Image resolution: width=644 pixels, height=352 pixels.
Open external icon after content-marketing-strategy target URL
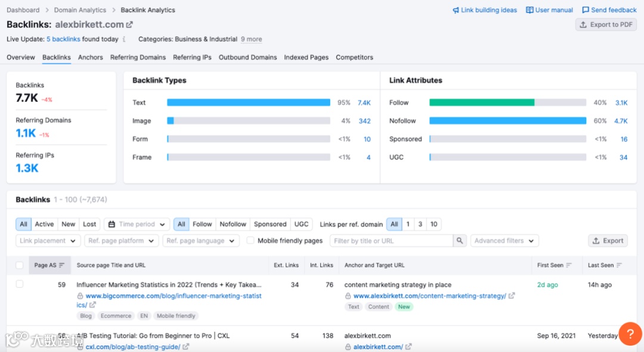coord(512,295)
